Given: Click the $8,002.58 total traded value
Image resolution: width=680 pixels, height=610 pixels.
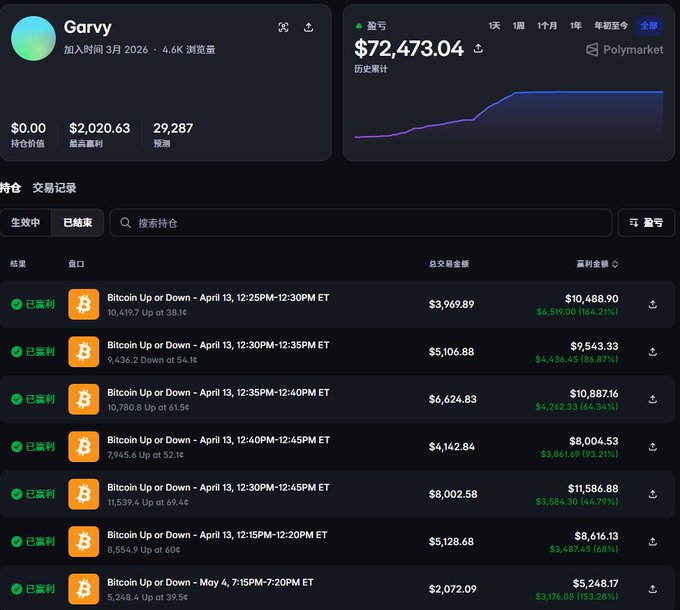Looking at the screenshot, I should click(x=453, y=494).
